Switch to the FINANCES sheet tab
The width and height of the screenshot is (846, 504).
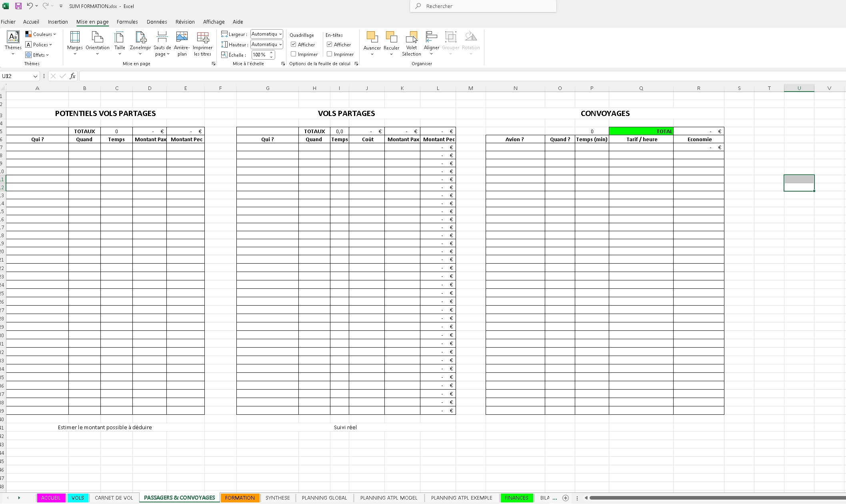tap(516, 498)
